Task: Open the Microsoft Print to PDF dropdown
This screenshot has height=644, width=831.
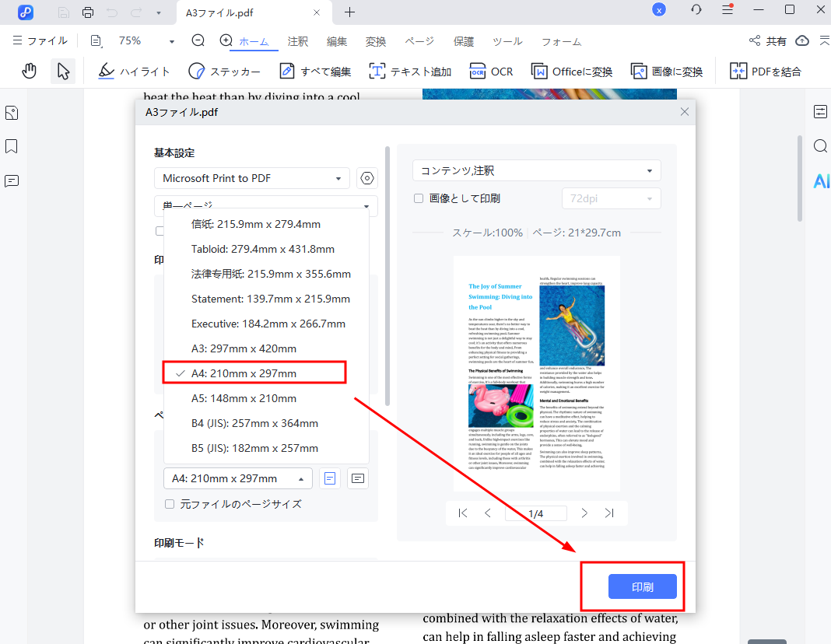Action: tap(251, 178)
